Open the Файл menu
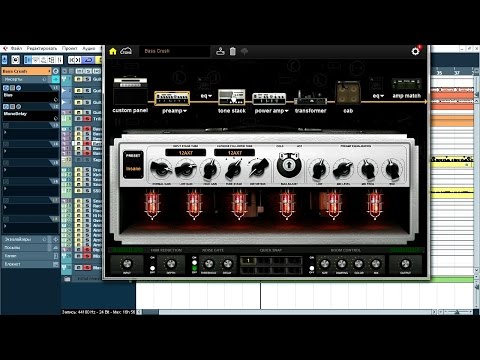The image size is (480, 360). coord(16,48)
